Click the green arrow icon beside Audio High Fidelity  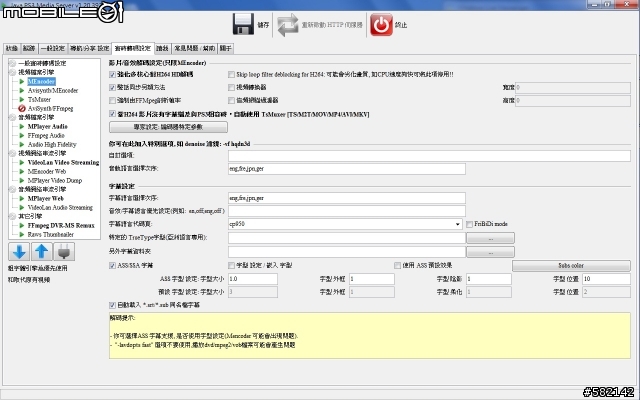coord(22,144)
